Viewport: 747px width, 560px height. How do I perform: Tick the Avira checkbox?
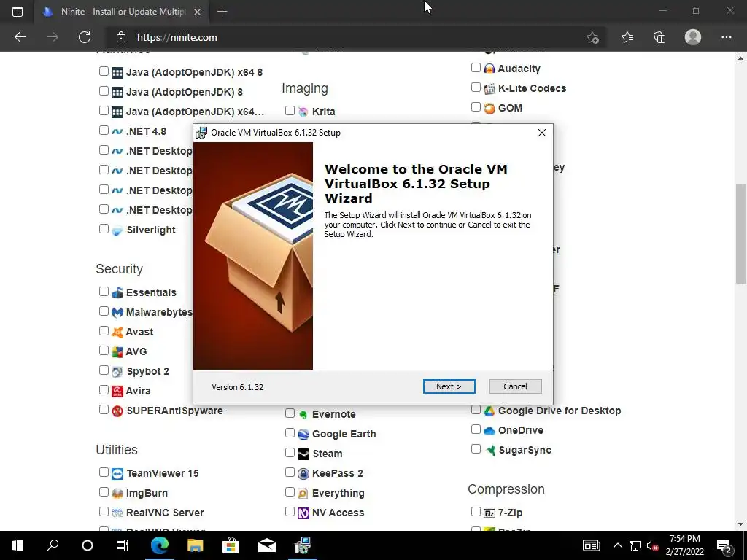tap(104, 389)
